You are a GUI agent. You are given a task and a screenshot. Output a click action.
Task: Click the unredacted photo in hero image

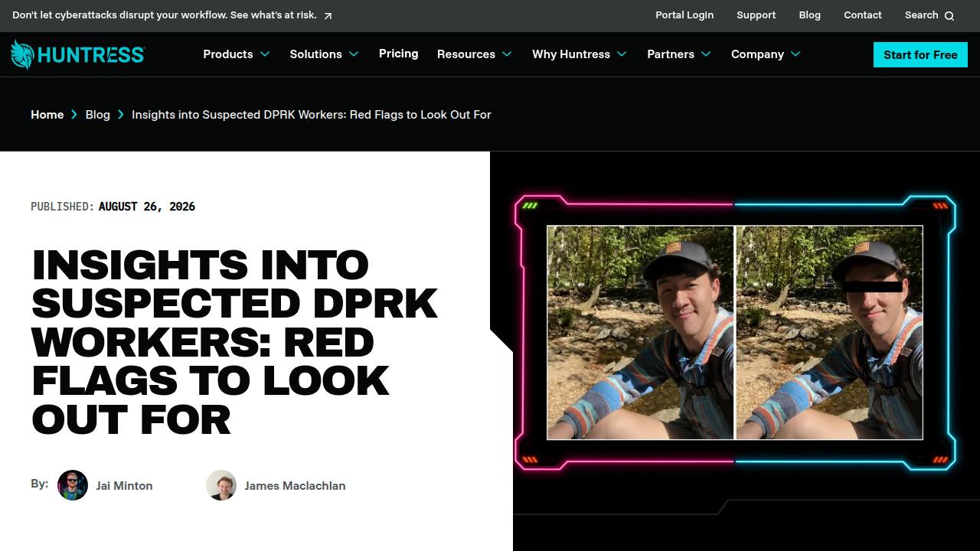click(x=640, y=333)
